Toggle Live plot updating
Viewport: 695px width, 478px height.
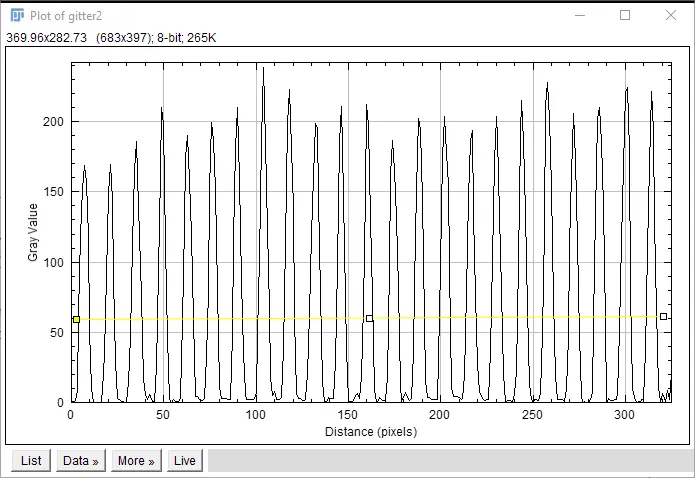pyautogui.click(x=185, y=460)
